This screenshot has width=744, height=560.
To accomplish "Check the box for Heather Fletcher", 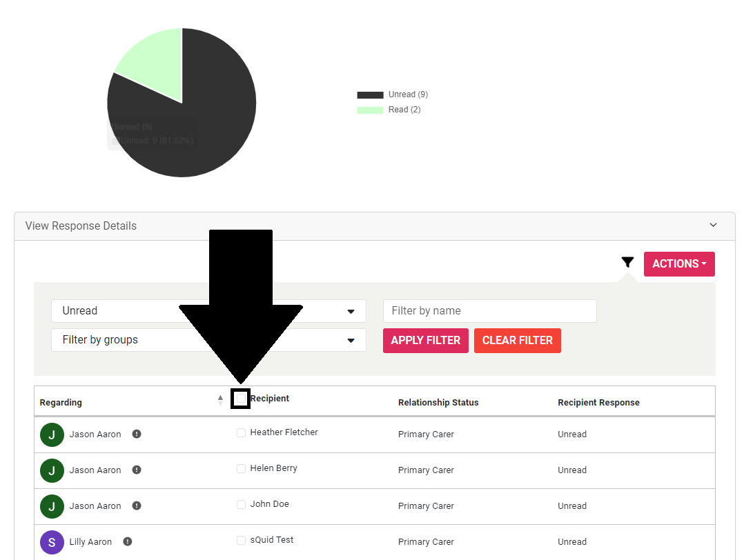I will 241,432.
